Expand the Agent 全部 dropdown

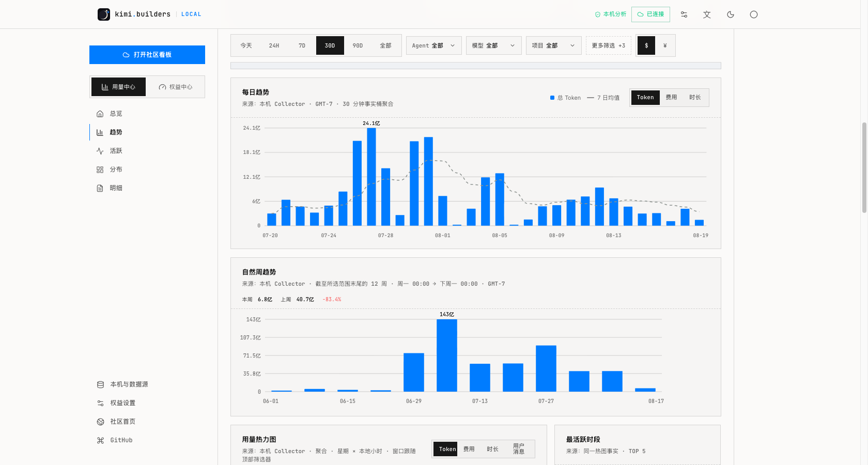[x=433, y=45]
